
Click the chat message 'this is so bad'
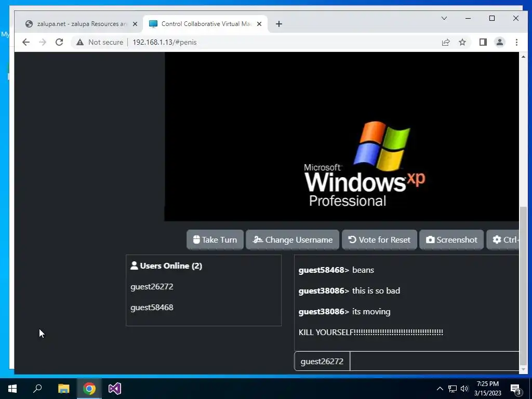click(376, 291)
